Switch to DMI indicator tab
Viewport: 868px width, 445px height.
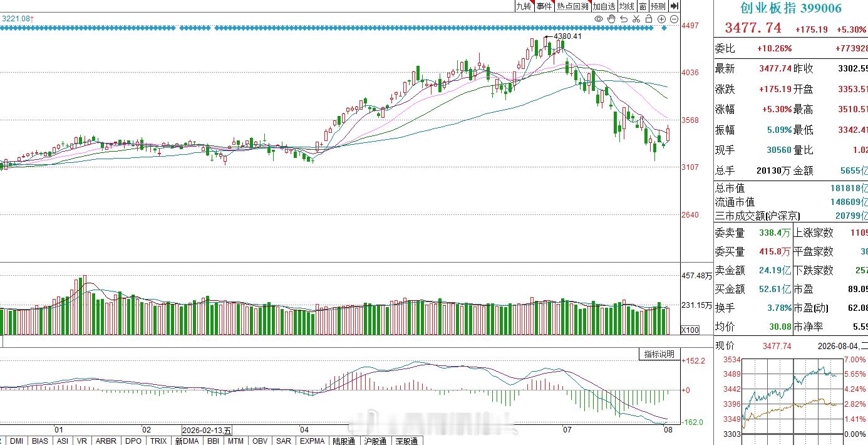(17, 441)
